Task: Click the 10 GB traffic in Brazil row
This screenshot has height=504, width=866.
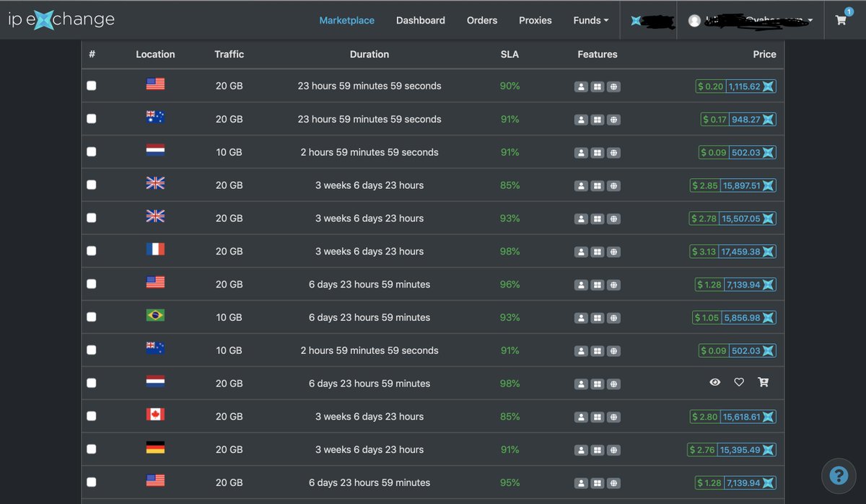Action: pos(229,317)
